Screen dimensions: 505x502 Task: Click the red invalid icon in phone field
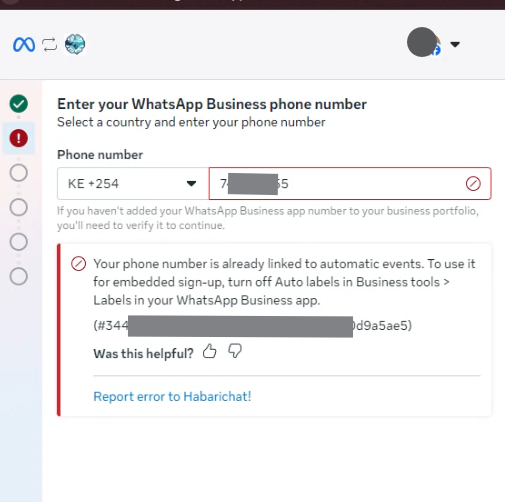473,184
